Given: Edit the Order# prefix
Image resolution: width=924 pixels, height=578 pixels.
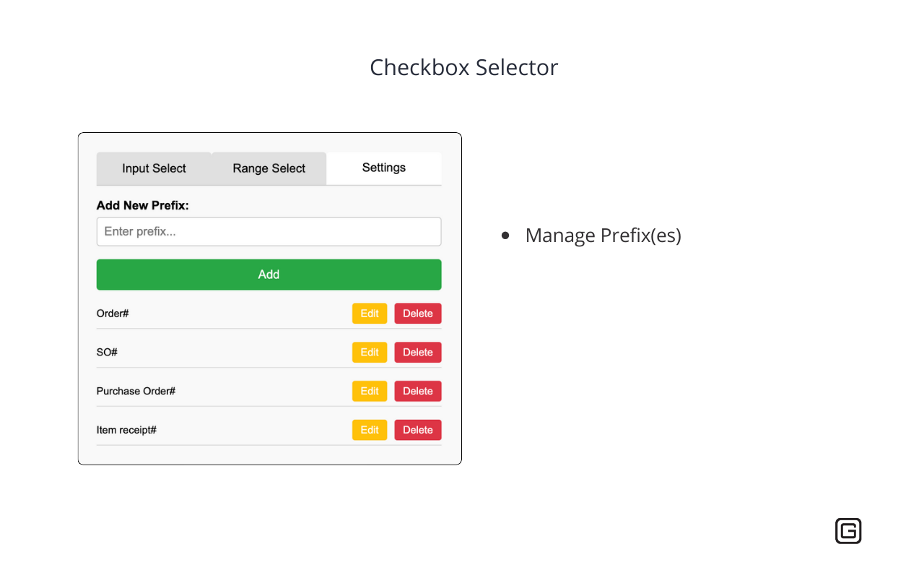Looking at the screenshot, I should (x=370, y=313).
